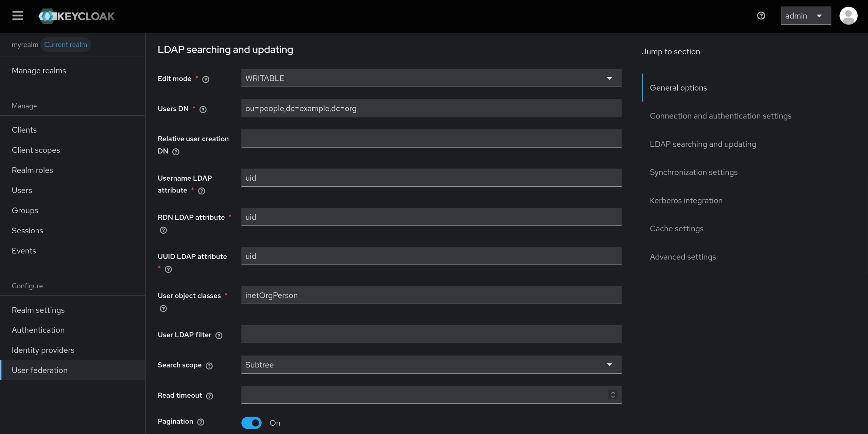This screenshot has height=434, width=868.
Task: Click the Keycloak logo
Action: pos(77,16)
